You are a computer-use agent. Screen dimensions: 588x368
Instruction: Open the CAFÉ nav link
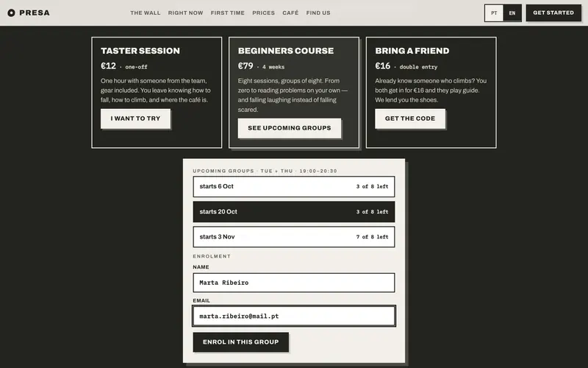[x=290, y=13]
